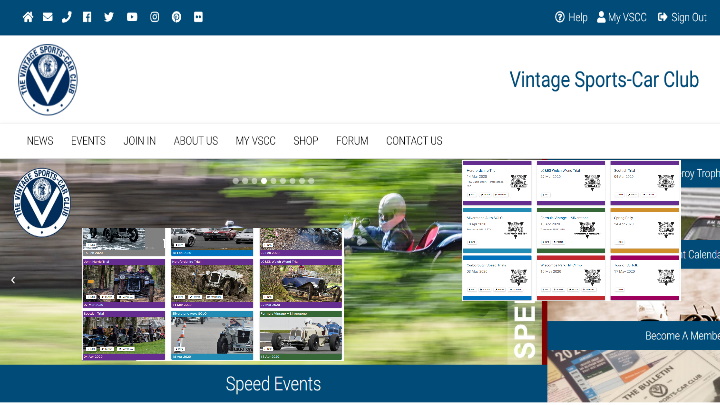Open the magenta-bordered event card

[x=645, y=278]
